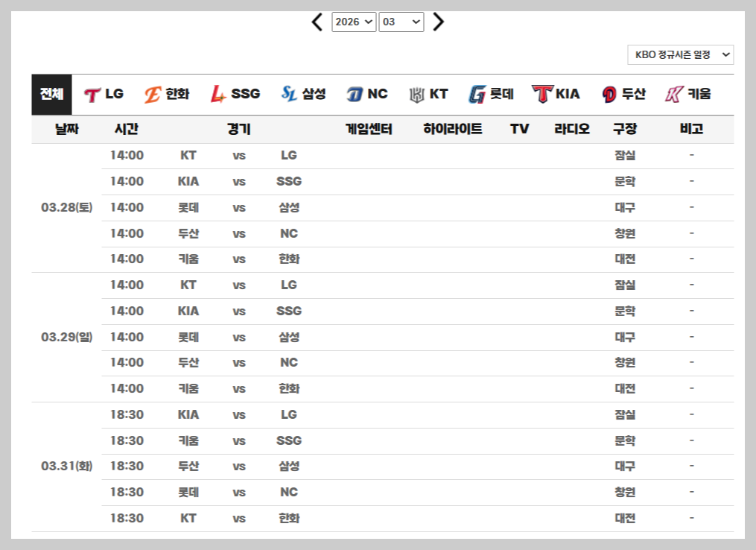
Task: Go to next month with right arrow
Action: (438, 22)
